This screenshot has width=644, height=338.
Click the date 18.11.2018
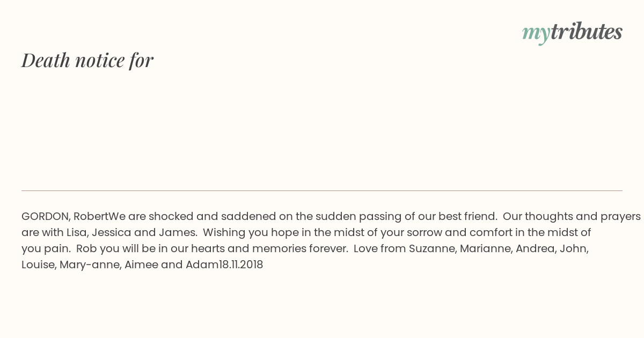[x=241, y=265]
